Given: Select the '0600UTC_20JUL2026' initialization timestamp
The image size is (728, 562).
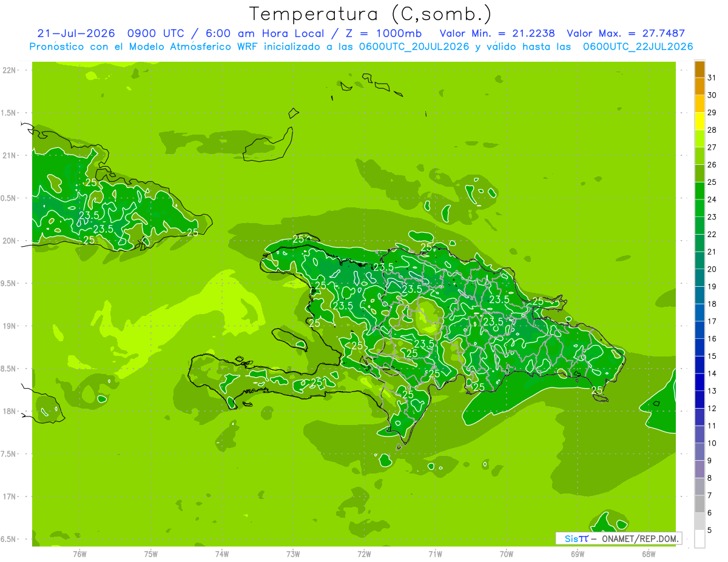Looking at the screenshot, I should tap(414, 47).
